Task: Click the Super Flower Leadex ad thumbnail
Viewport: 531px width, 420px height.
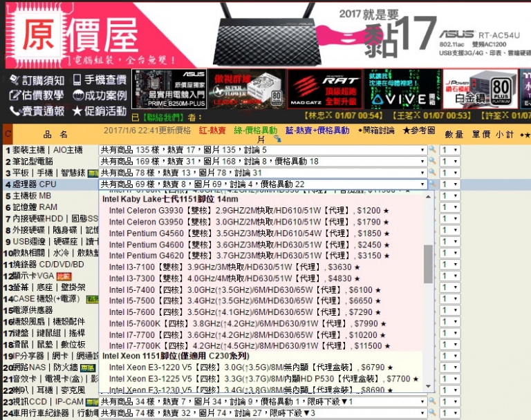Action: (x=247, y=89)
